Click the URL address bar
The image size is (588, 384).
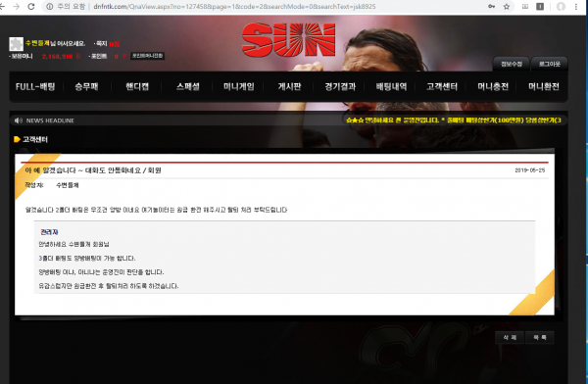(263, 7)
